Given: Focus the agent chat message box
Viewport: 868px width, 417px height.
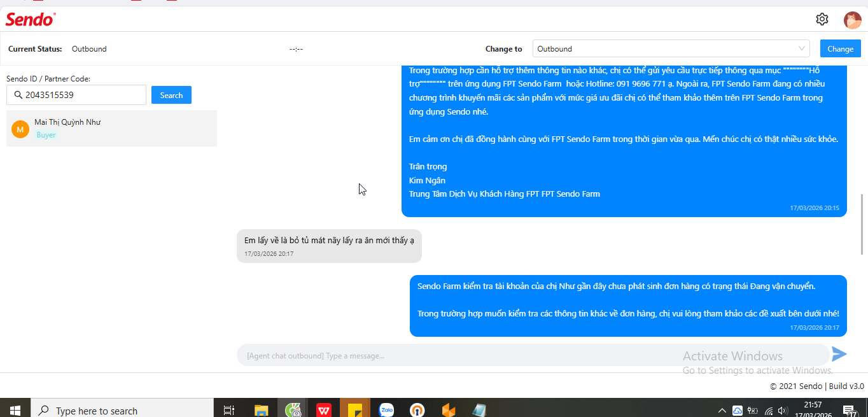Looking at the screenshot, I should coord(533,355).
